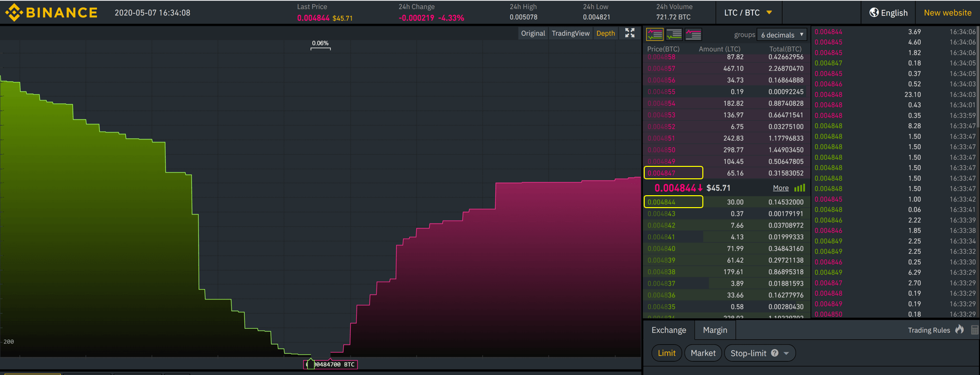Click sell amount 65.16 in order book

735,173
